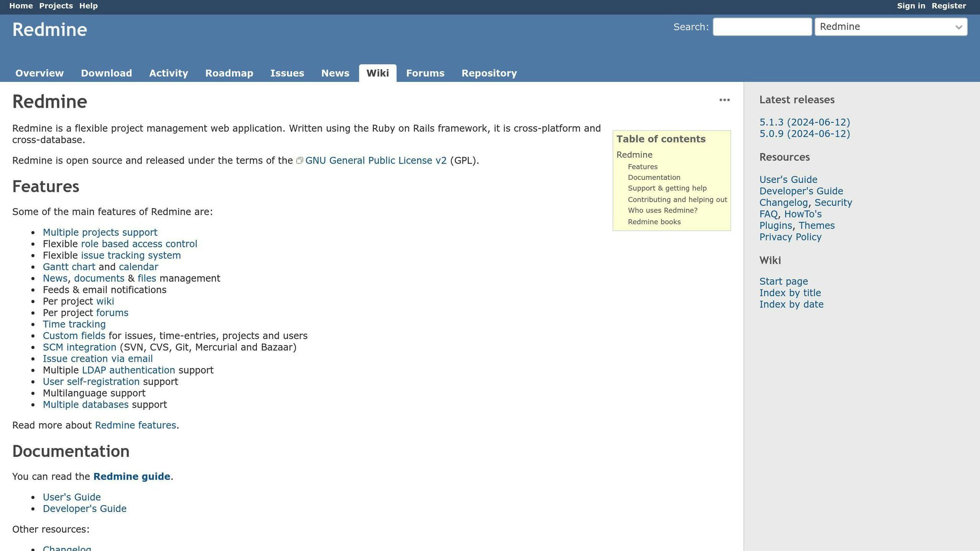Viewport: 980px width, 551px height.
Task: Select Features in the table of contents
Action: (643, 166)
